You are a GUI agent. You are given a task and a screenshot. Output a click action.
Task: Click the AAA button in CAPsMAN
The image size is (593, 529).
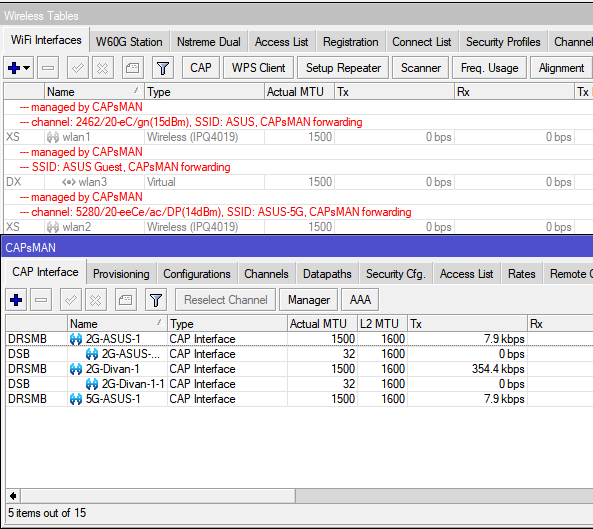pos(360,300)
